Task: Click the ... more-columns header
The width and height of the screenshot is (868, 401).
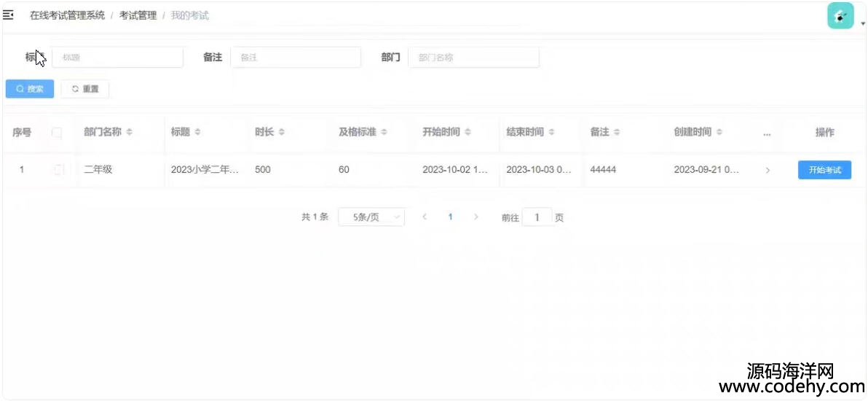Action: tap(767, 133)
